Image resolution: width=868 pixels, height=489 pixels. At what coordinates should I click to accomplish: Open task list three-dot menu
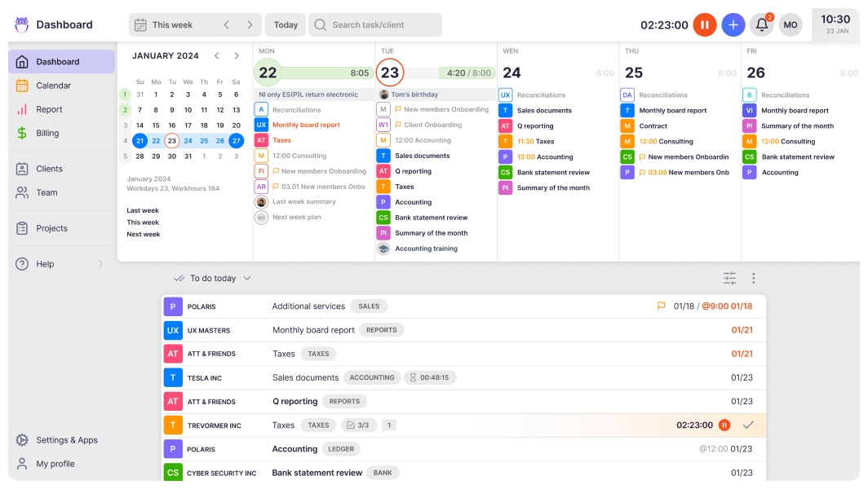(x=754, y=278)
